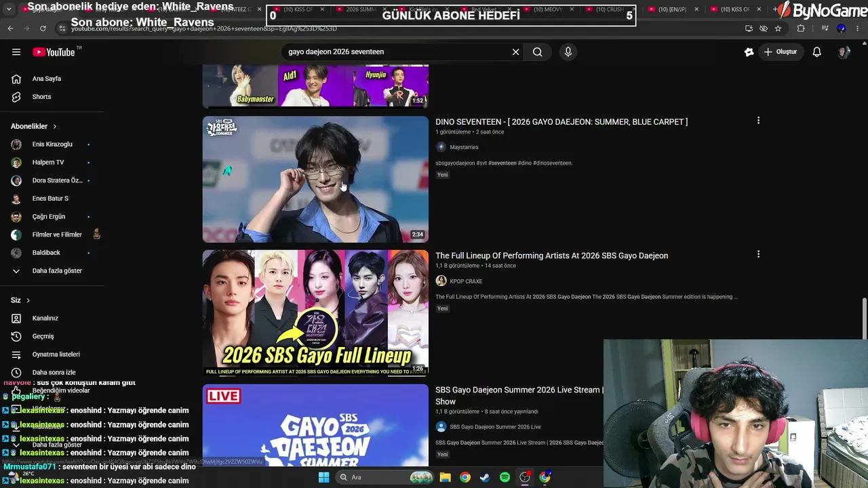Open Spotify from the taskbar

[505, 477]
